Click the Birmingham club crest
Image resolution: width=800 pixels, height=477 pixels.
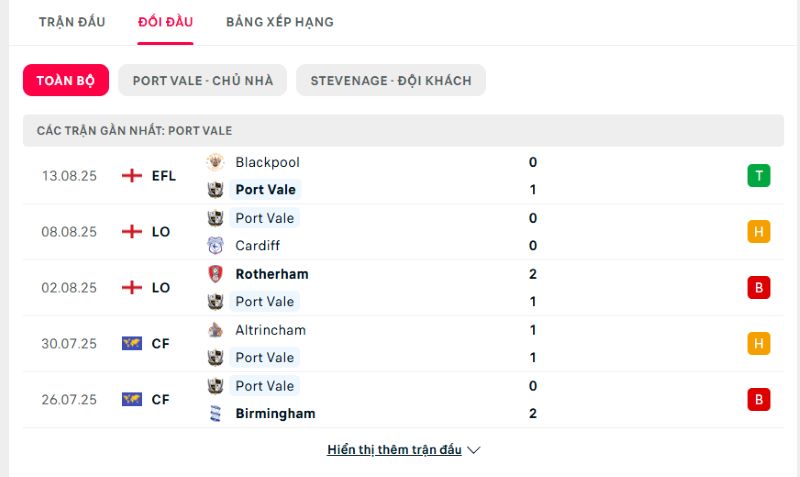click(215, 413)
